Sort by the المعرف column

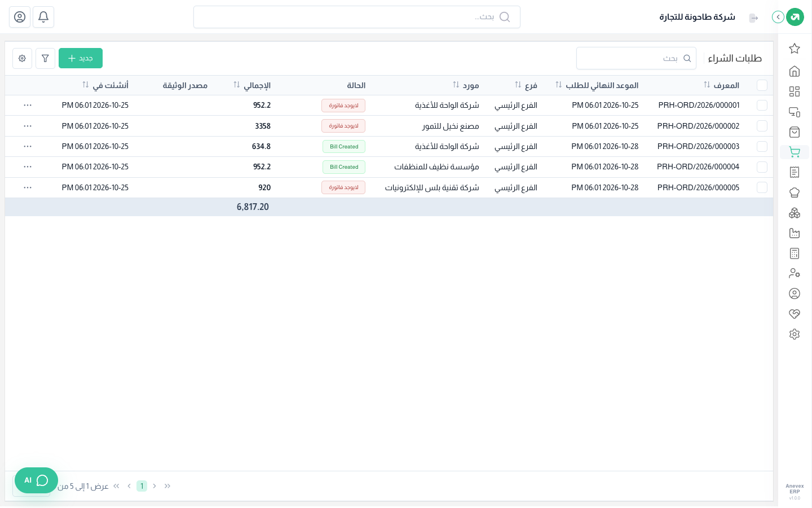click(707, 85)
